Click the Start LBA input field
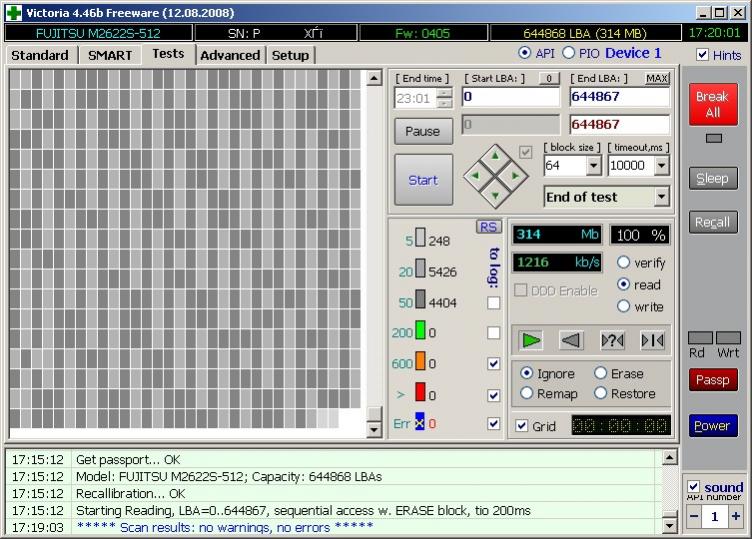Viewport: 752px width, 539px height. 510,97
